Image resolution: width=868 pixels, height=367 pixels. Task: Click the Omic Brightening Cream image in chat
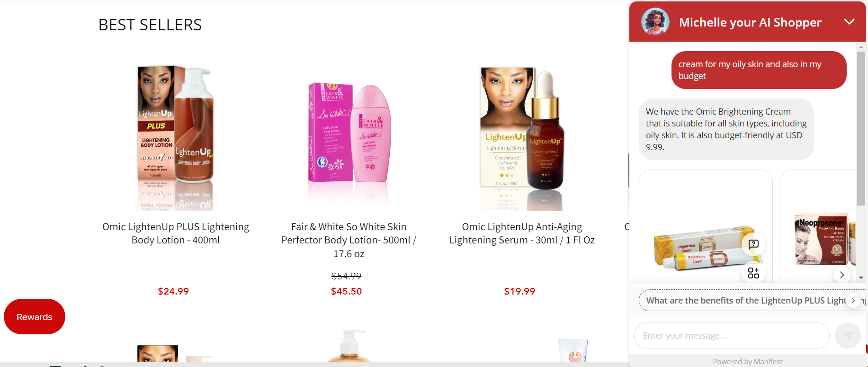tap(706, 249)
